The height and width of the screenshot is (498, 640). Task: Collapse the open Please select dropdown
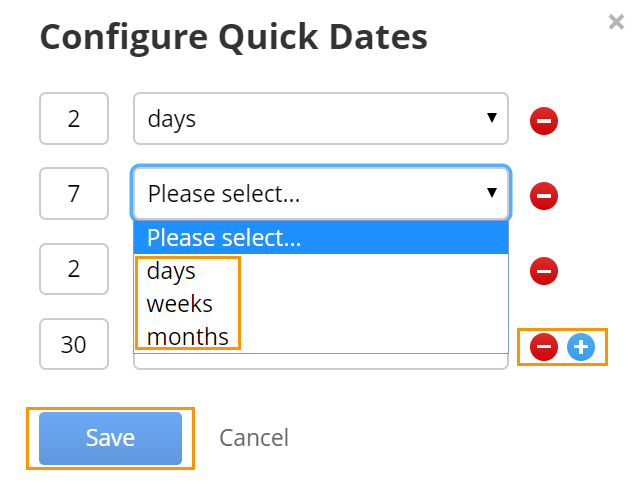(x=321, y=193)
